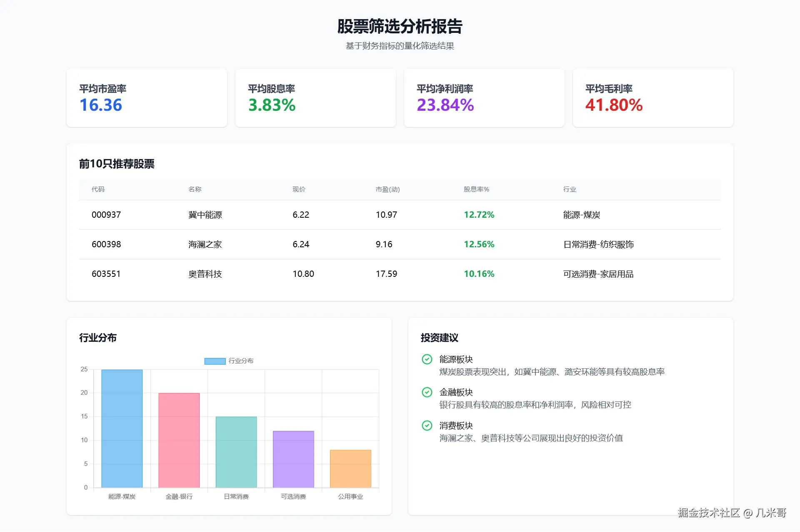800x532 pixels.
Task: Click the green check icon beside 能源板块
Action: [x=427, y=360]
